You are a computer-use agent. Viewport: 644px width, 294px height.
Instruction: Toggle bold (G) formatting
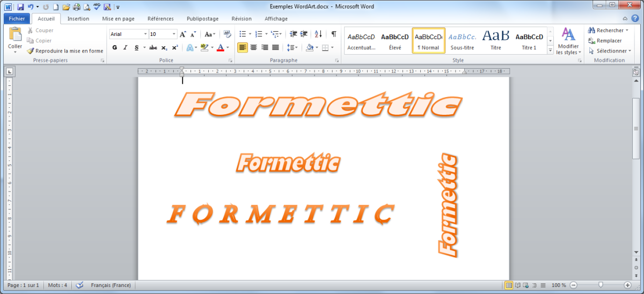(115, 47)
